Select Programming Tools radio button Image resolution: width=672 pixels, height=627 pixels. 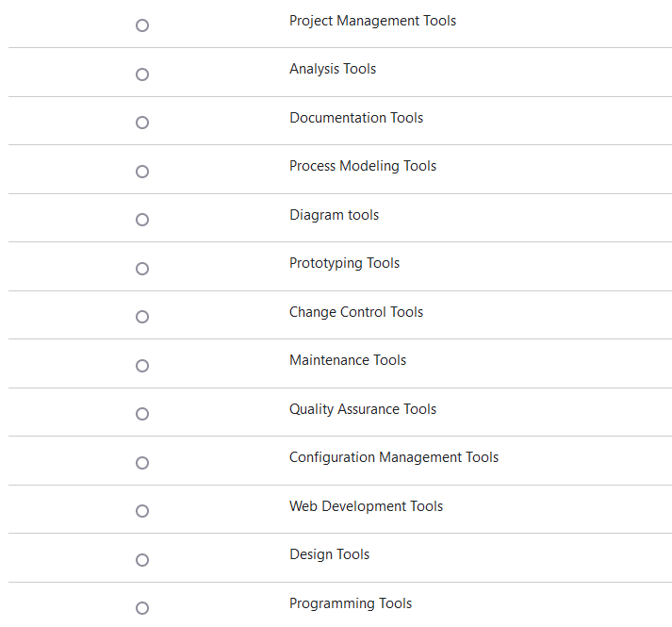(x=142, y=608)
